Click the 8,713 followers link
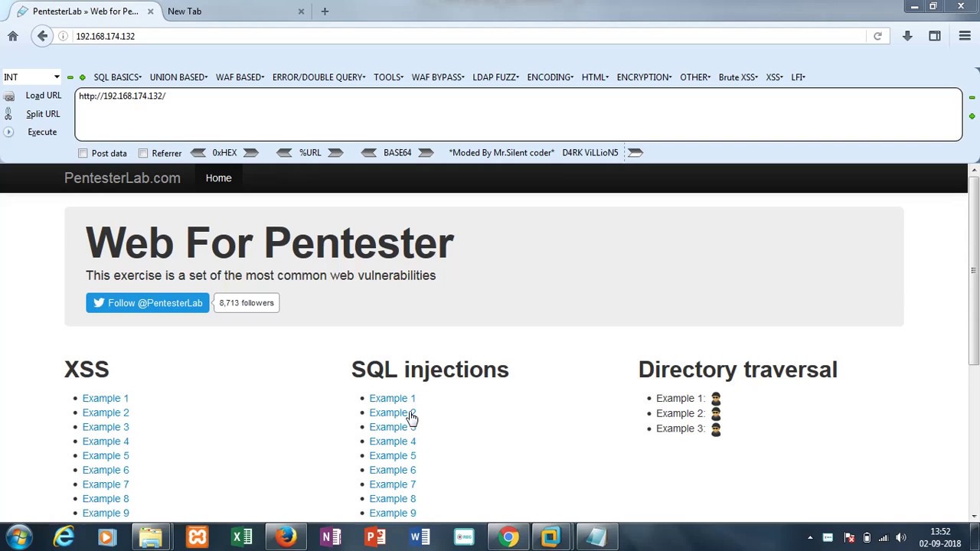 coord(247,303)
